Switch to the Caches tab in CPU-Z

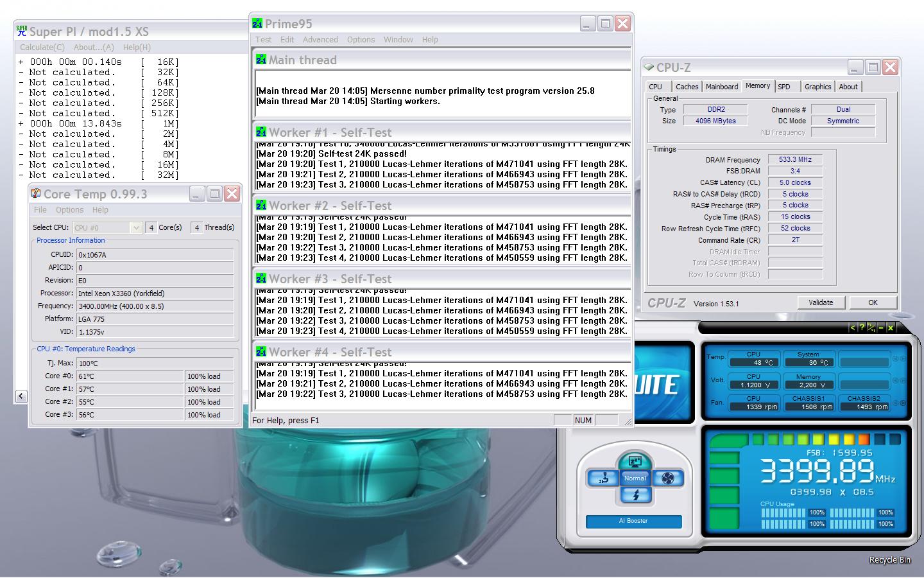pos(687,87)
